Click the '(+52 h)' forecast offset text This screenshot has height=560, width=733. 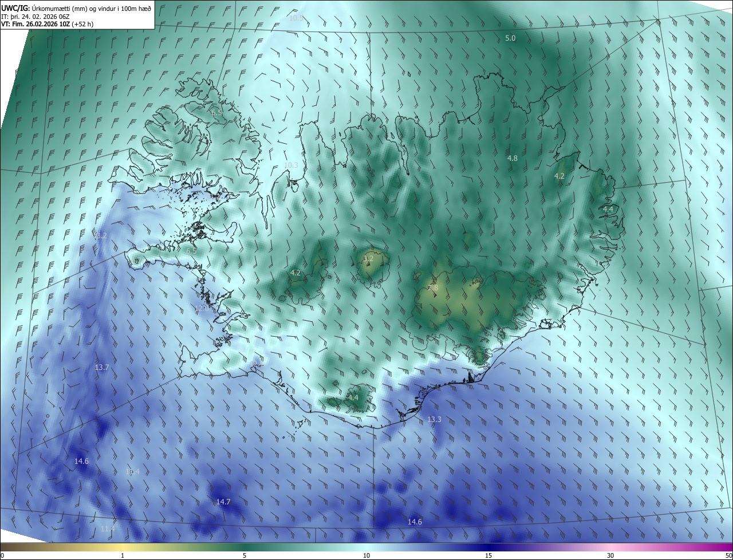click(84, 24)
